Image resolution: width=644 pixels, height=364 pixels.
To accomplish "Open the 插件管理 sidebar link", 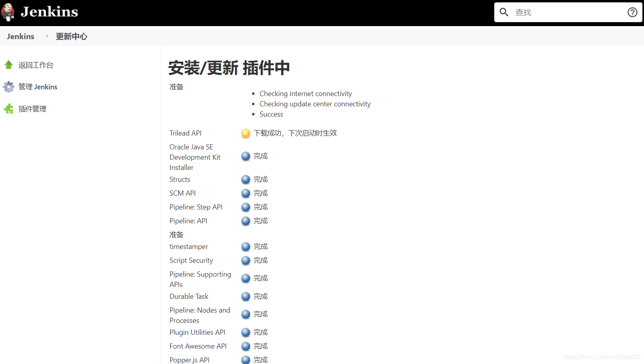I will point(32,109).
